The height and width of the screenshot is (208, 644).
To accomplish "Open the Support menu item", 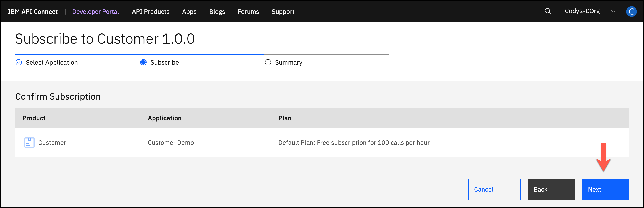I will [x=283, y=12].
